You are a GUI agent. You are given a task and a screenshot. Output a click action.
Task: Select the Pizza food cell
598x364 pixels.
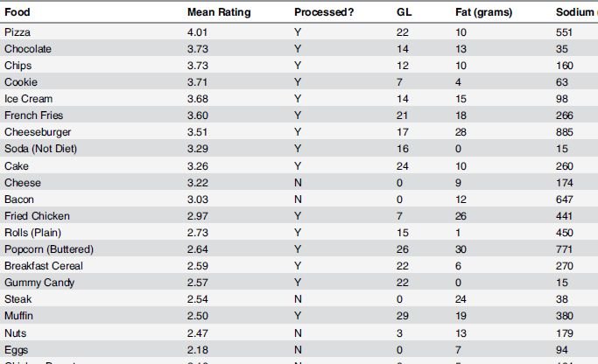tap(18, 32)
